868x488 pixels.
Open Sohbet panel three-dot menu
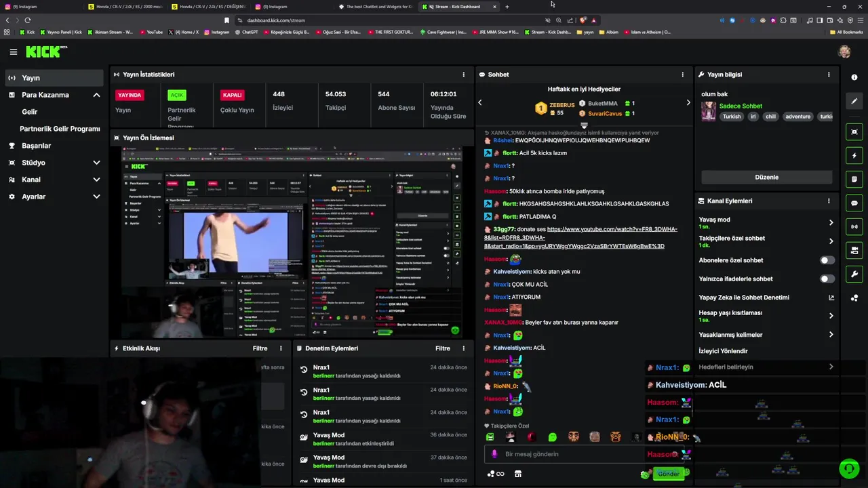(683, 75)
